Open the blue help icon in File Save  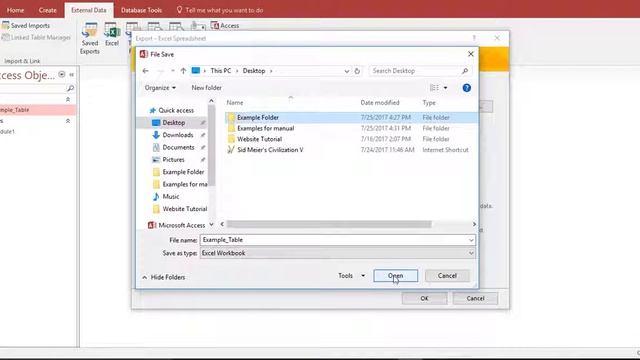point(467,88)
